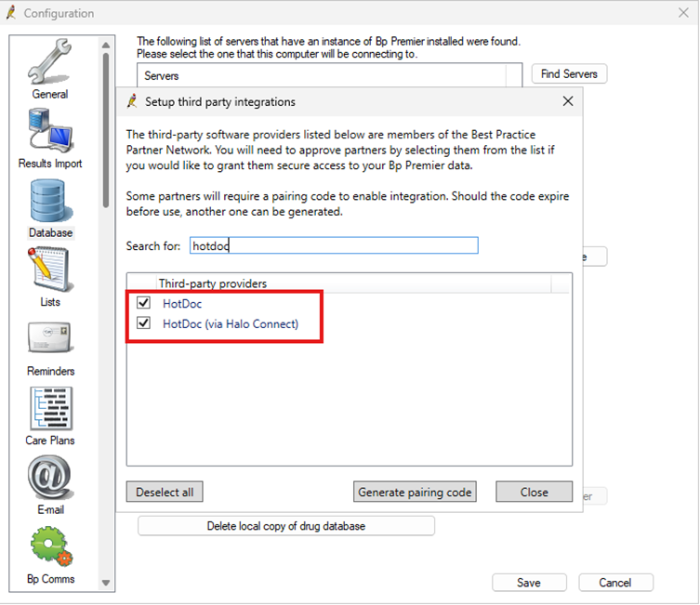Uncheck the HotDoc provider checkbox

143,303
